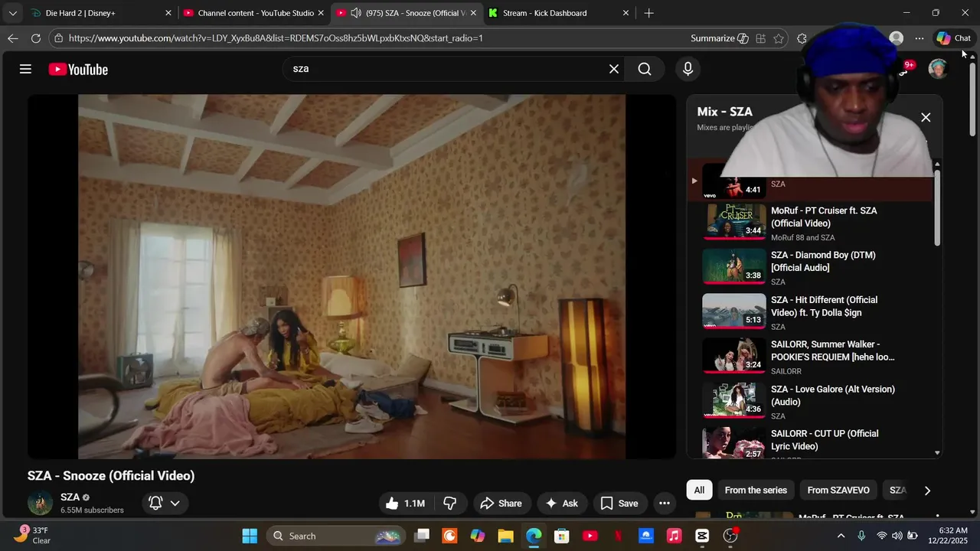Close the Mix - SZA playlist panel
This screenshot has width=980, height=551.
926,117
